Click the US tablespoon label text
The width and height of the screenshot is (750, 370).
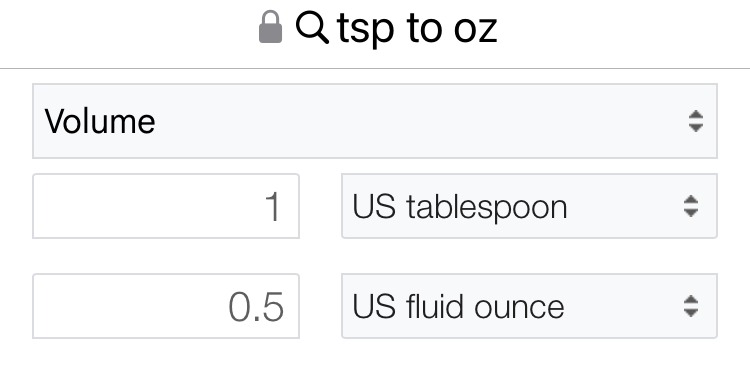460,207
